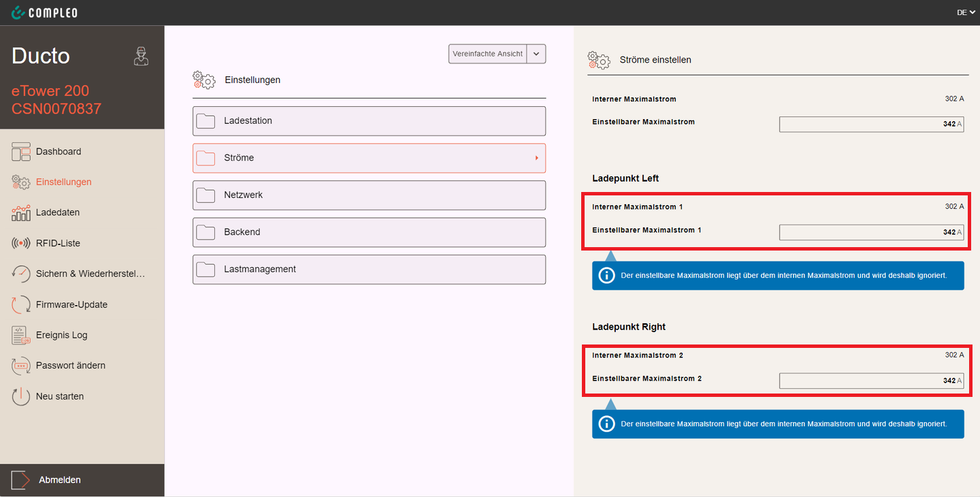This screenshot has width=980, height=497.
Task: Click the Firmware-Update refresh icon
Action: pos(21,304)
